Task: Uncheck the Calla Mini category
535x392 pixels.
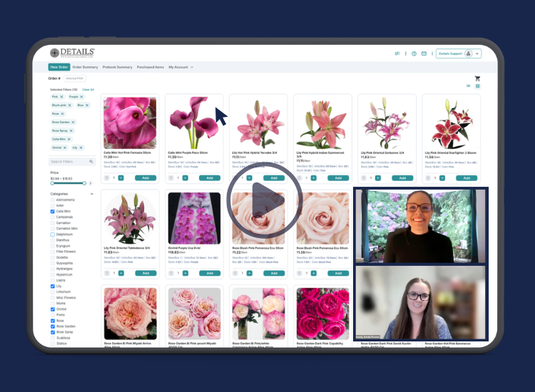Action: (x=53, y=212)
